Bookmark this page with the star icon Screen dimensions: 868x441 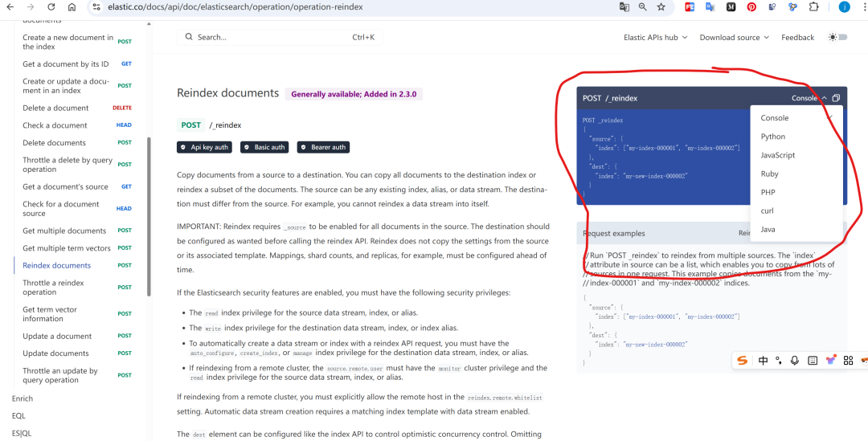coord(661,7)
